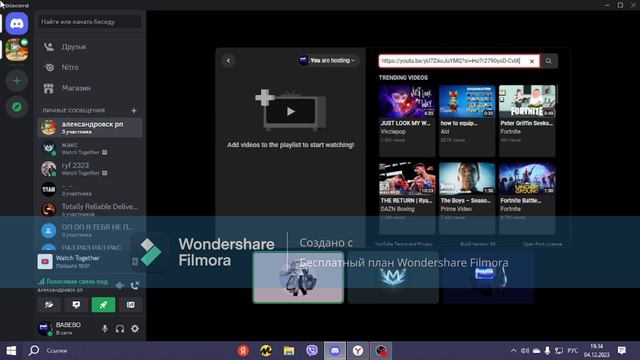
Task: Clear the URL field with X
Action: (532, 61)
